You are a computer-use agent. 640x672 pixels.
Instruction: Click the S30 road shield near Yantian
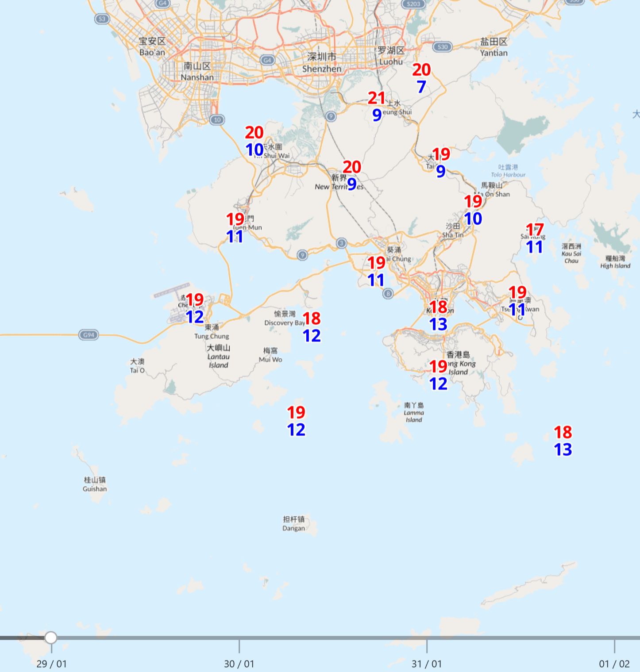tap(442, 47)
